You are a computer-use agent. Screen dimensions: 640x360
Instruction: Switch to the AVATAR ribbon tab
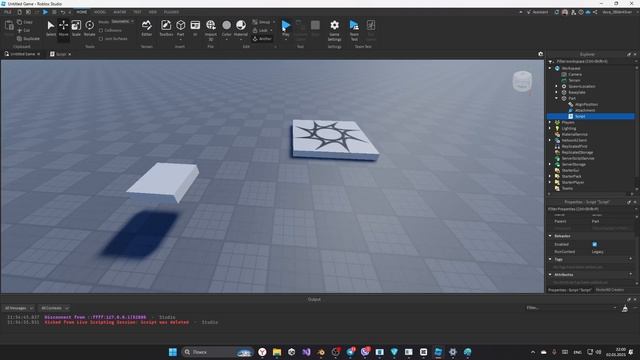120,12
